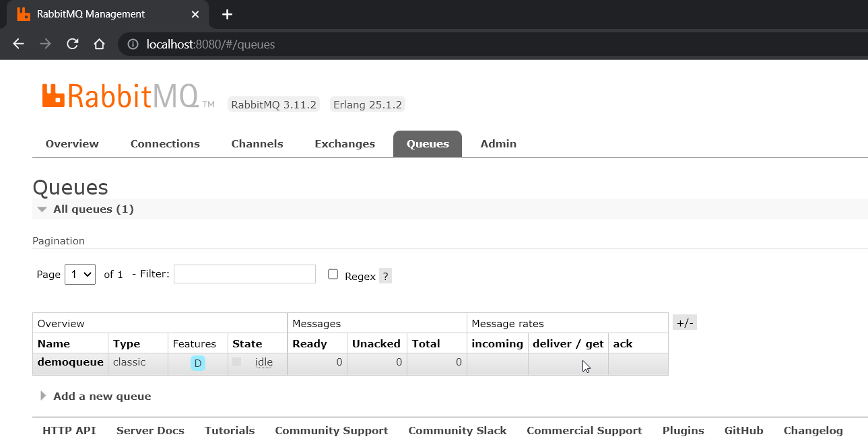Click the browser back arrow icon

tap(18, 44)
